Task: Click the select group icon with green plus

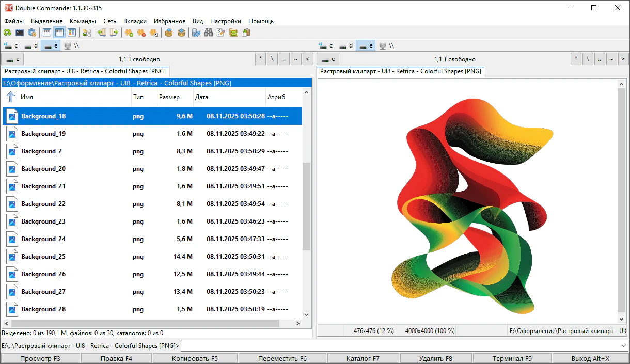Action: (129, 33)
